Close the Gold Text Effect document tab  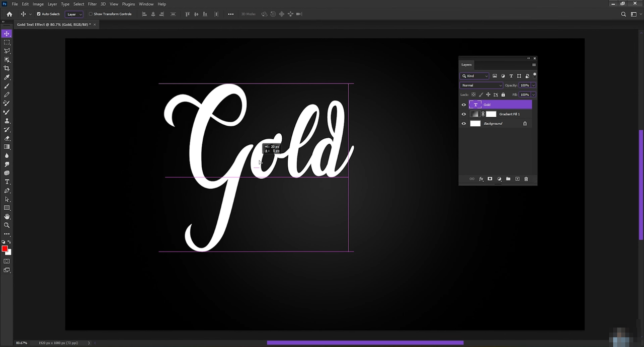95,24
